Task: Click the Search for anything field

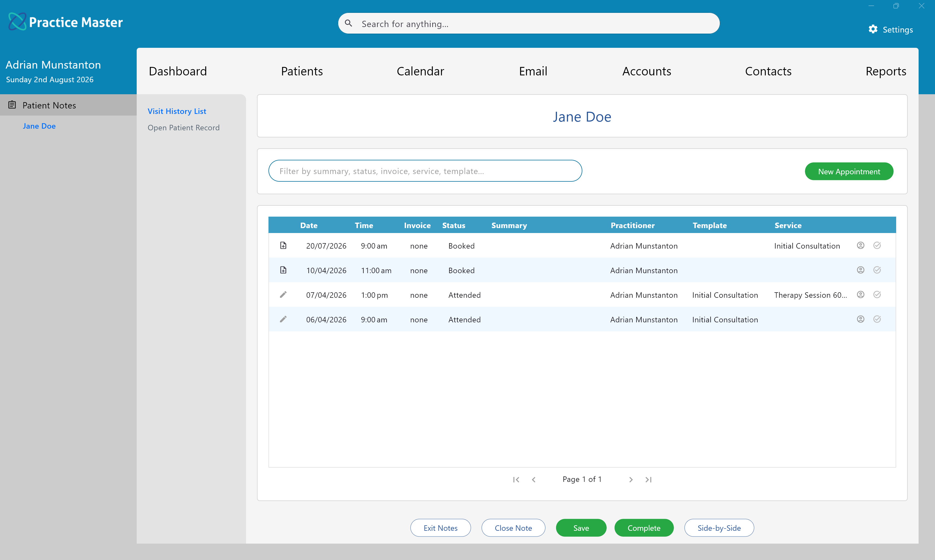Action: (529, 23)
